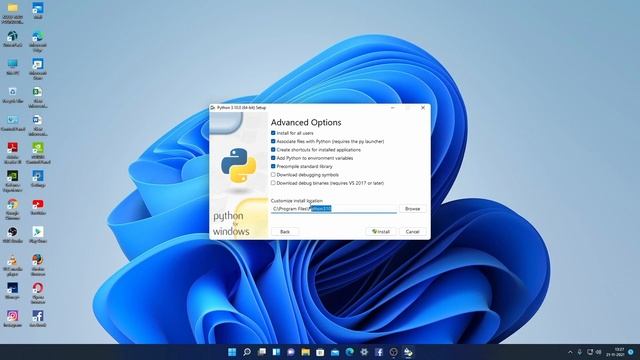Open Mail app from the taskbar
The width and height of the screenshot is (640, 360).
335,352
